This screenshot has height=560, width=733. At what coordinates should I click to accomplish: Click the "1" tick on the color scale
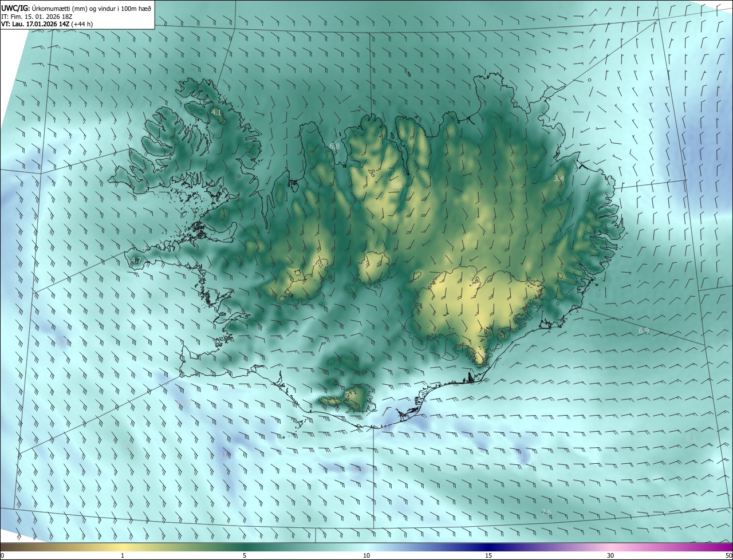tap(123, 556)
